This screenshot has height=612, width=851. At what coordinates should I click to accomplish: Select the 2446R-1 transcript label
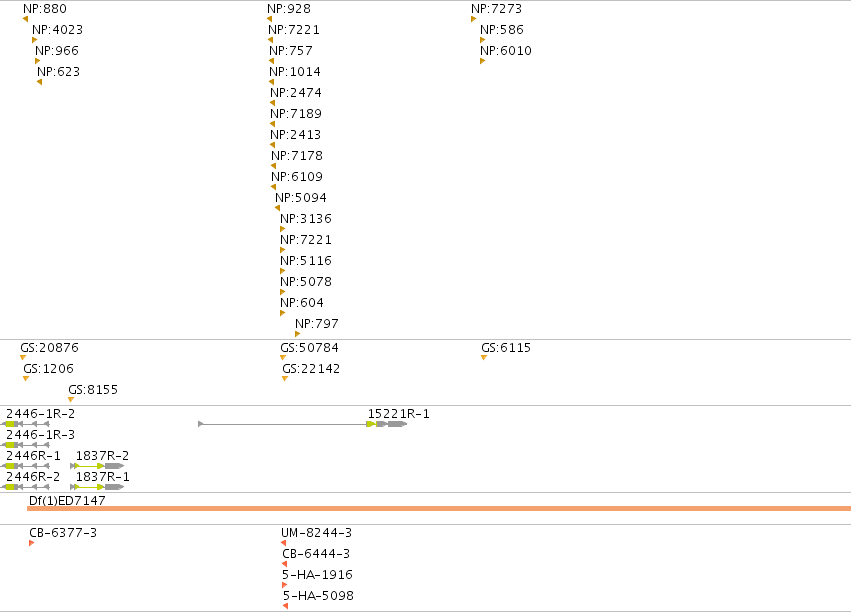point(34,456)
